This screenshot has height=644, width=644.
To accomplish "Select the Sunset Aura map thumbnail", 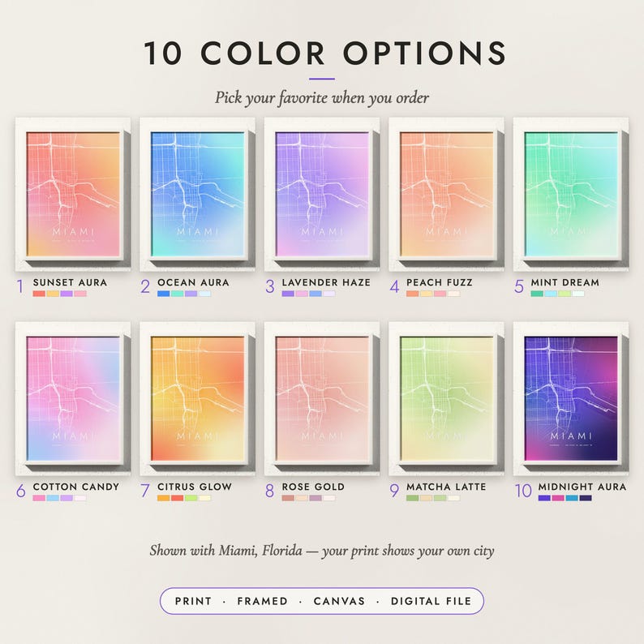I will pos(73,195).
